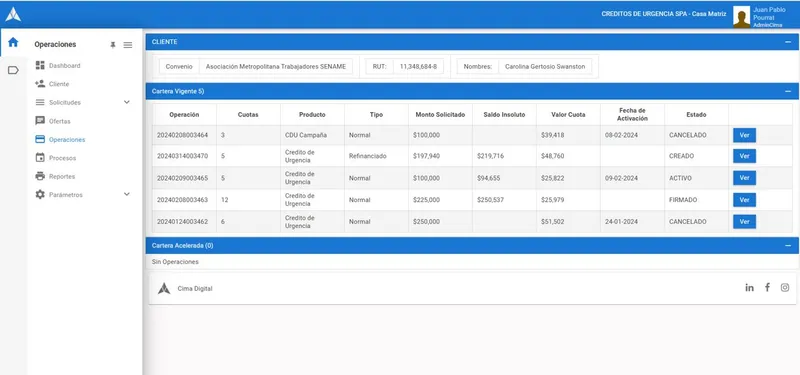Viewport: 800px width, 375px height.
Task: Open Reportes menu item
Action: tap(62, 177)
